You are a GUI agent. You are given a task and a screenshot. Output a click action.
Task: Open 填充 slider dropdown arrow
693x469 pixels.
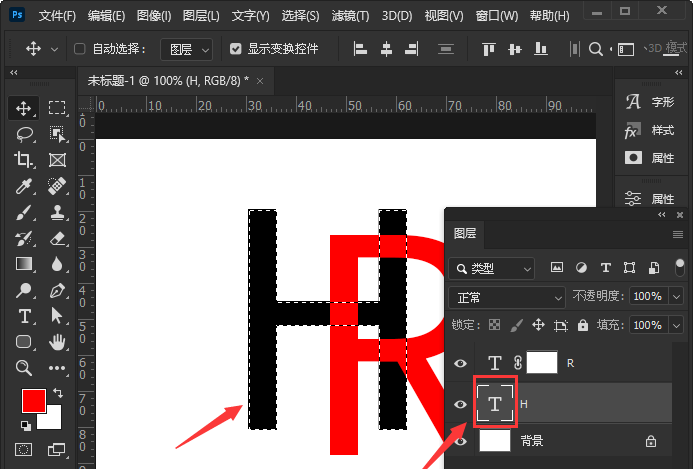[x=676, y=326]
